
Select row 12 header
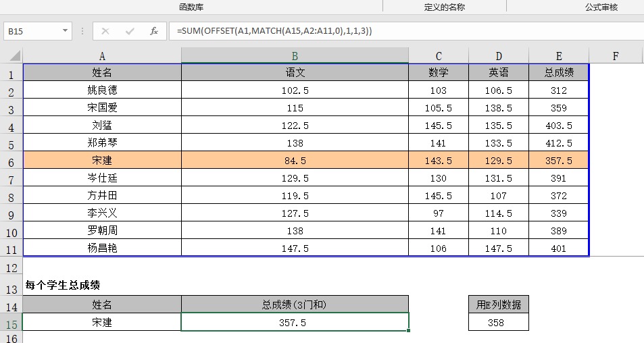tap(11, 268)
